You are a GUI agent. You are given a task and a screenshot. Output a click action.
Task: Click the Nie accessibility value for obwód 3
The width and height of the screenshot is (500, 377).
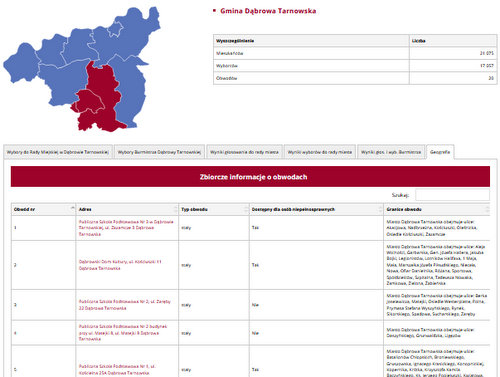[x=255, y=305]
